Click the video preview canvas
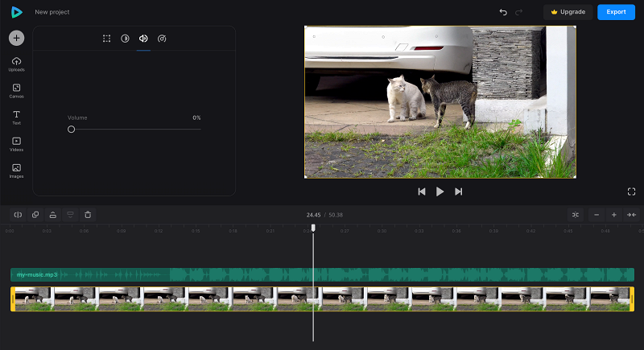The height and width of the screenshot is (350, 644). pos(440,101)
